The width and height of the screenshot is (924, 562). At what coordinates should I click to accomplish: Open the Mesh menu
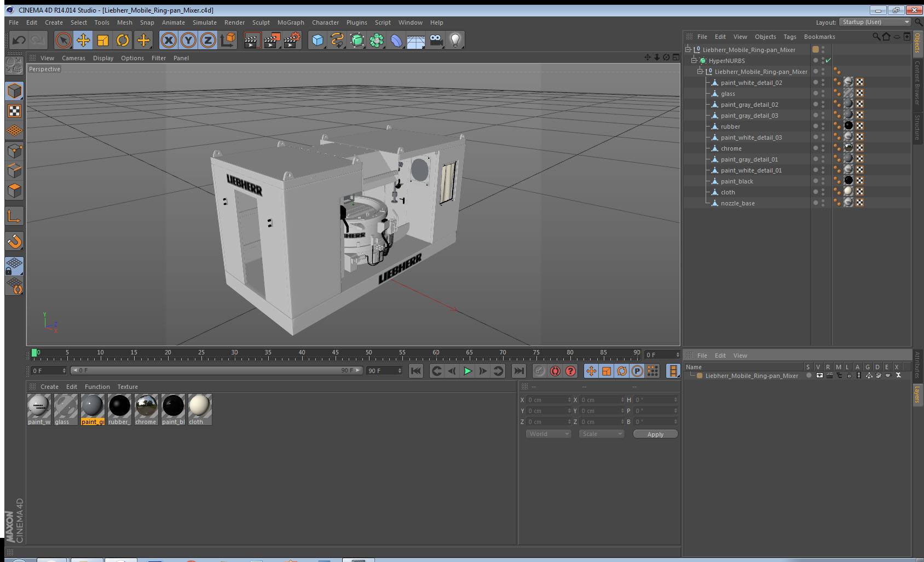click(124, 22)
